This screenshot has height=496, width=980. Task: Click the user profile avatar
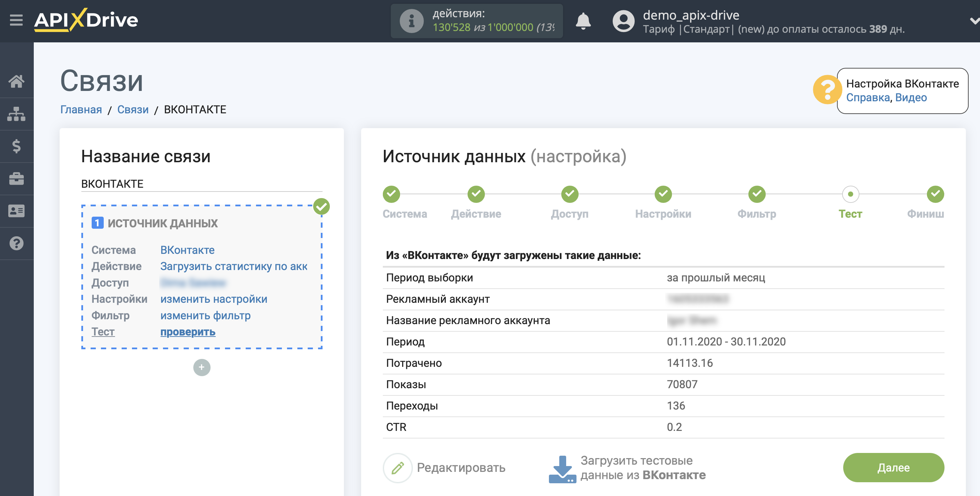(623, 21)
